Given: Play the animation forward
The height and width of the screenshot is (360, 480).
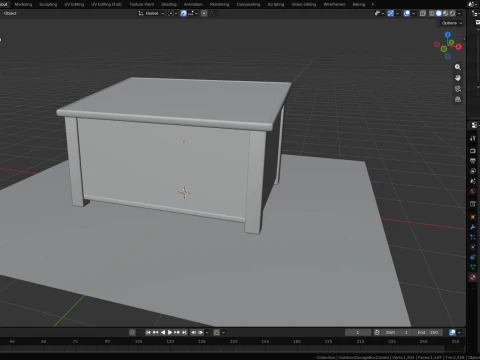Looking at the screenshot, I should pyautogui.click(x=170, y=332).
